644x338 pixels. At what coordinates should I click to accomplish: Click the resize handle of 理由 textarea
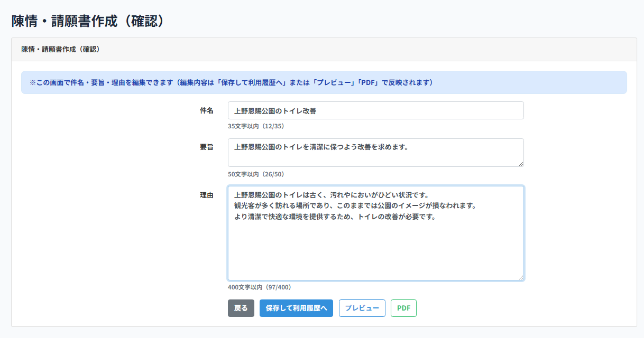pos(521,277)
